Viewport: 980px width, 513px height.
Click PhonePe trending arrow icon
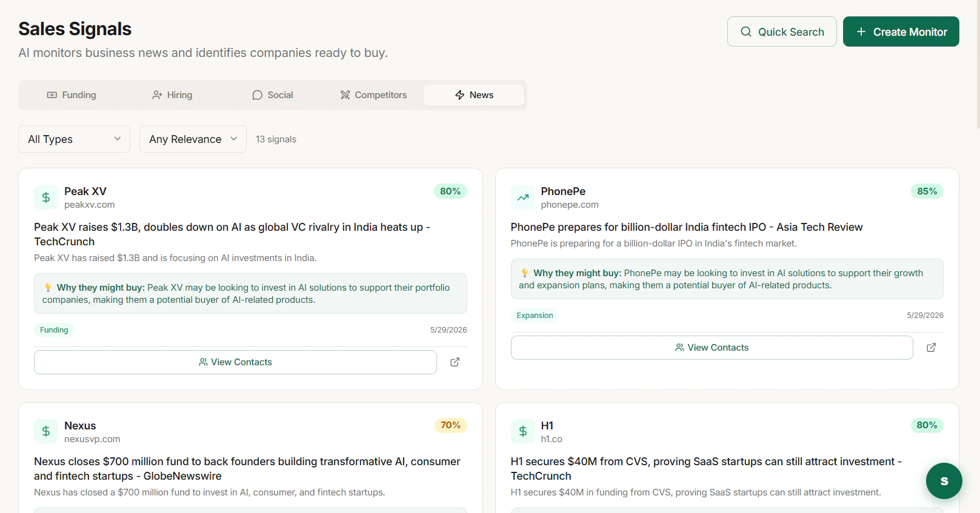523,197
